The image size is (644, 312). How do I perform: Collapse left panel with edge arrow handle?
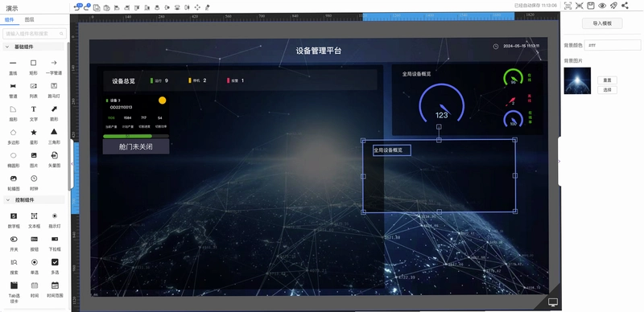(x=72, y=163)
